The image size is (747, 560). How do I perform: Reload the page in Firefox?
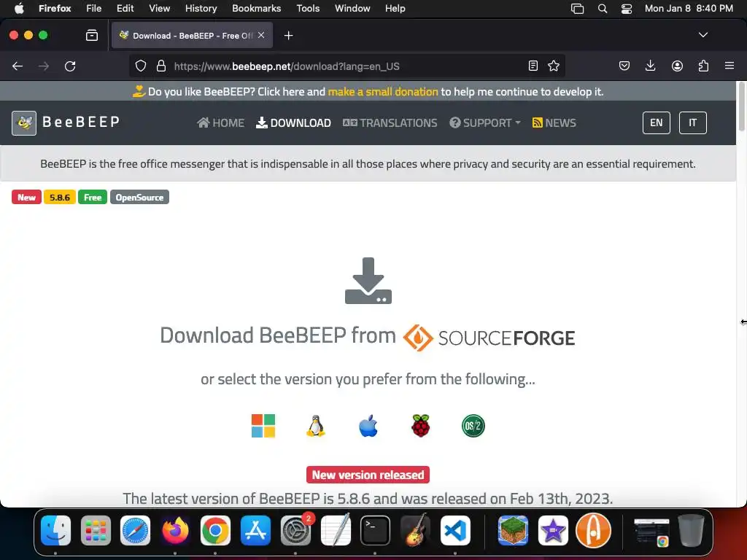70,66
